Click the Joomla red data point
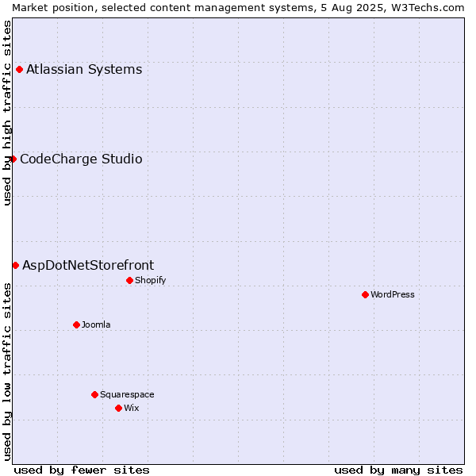Image resolution: width=476 pixels, height=476 pixels. pyautogui.click(x=76, y=324)
